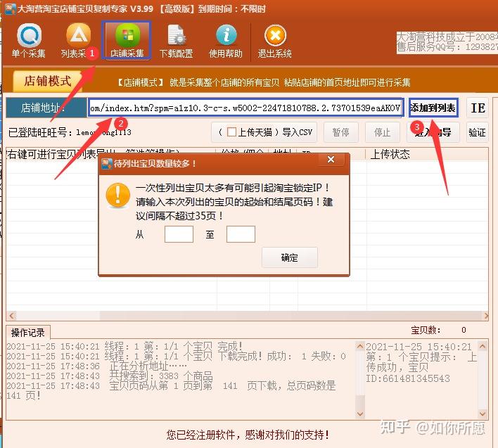
Task: Click the 至 end page number field
Action: point(241,234)
